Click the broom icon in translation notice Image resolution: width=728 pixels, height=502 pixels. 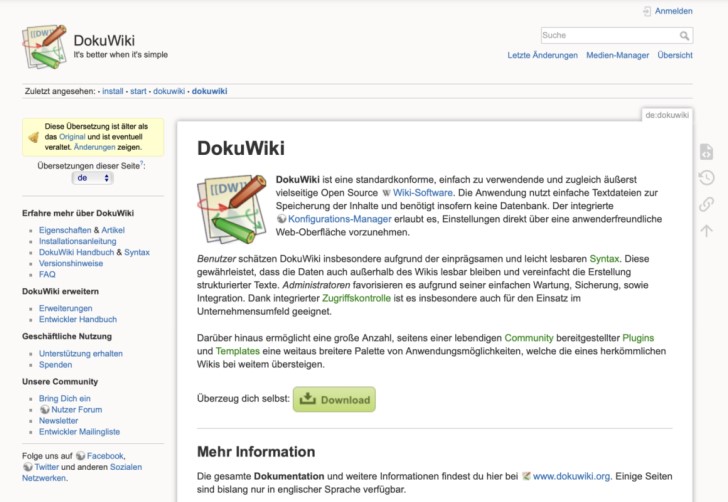(33, 137)
